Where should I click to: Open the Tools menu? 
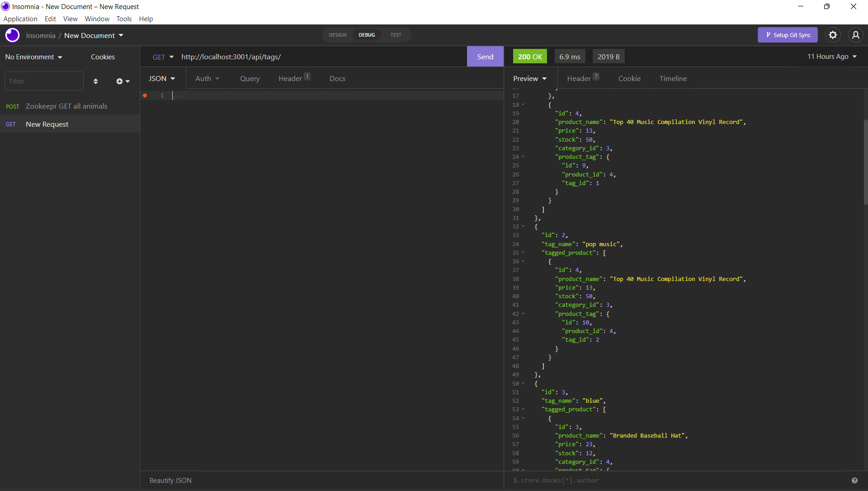(124, 19)
